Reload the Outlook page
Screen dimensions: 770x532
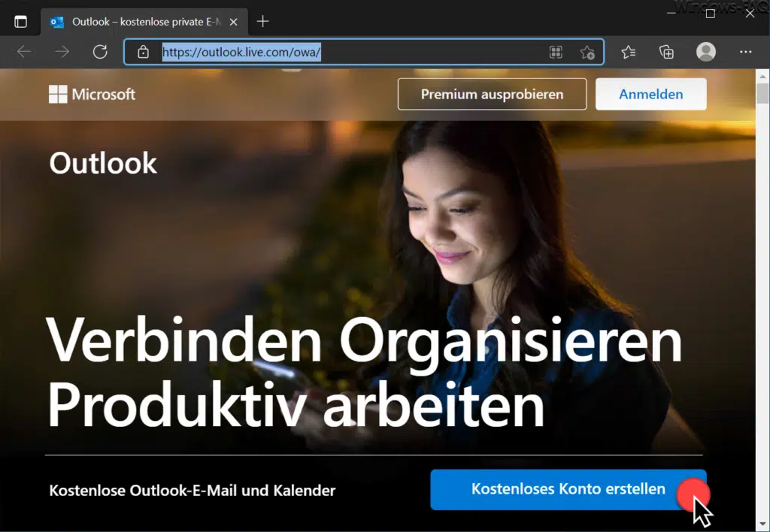point(100,52)
